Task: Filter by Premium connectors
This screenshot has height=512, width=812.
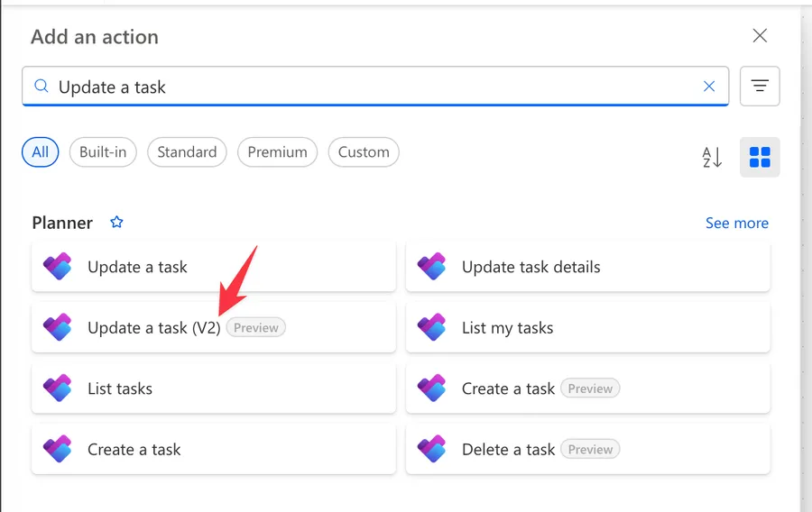Action: click(x=277, y=152)
